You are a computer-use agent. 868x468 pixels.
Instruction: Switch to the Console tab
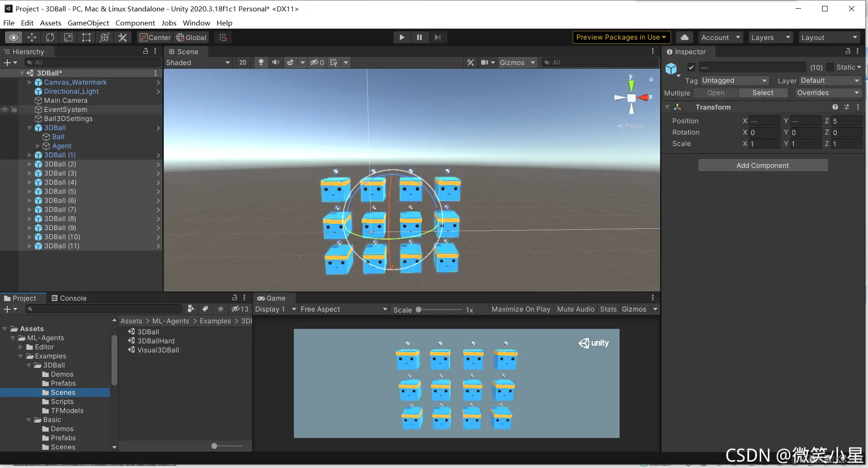tap(69, 298)
